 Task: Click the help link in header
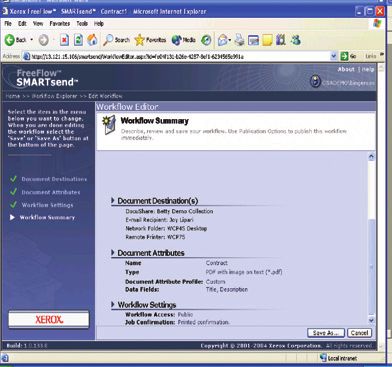[x=368, y=69]
